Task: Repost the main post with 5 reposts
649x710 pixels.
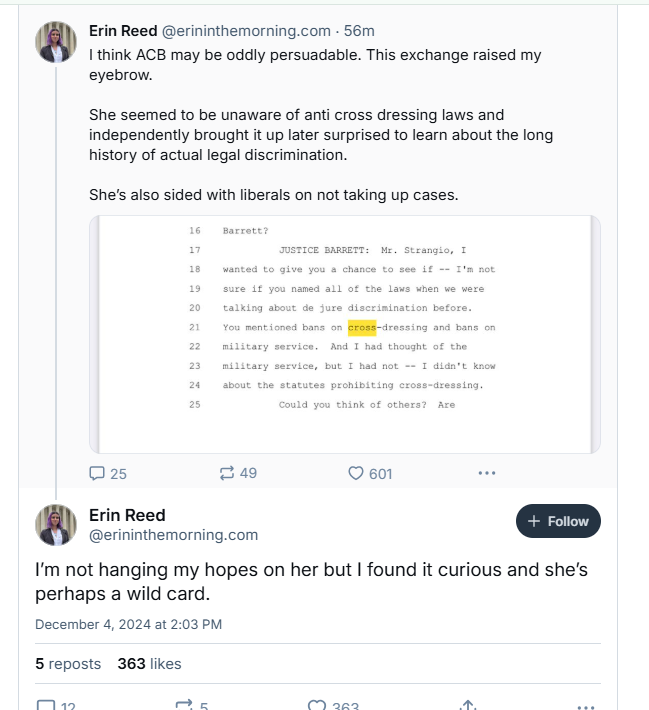Action: pos(184,705)
